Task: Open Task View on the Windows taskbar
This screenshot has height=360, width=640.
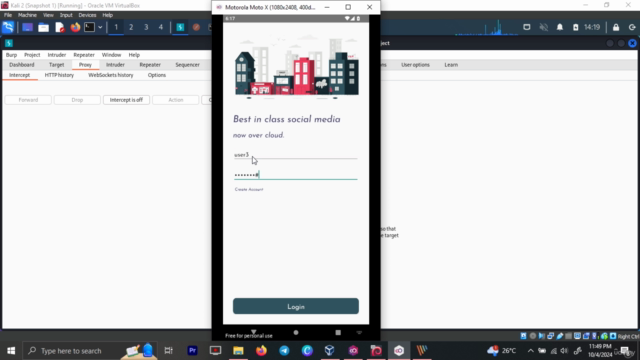Action: pos(169,351)
